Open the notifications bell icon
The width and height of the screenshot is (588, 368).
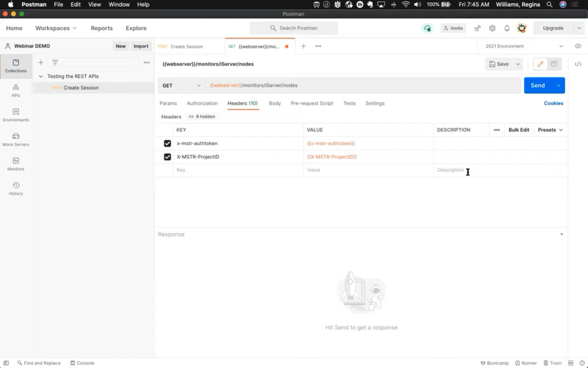(506, 28)
